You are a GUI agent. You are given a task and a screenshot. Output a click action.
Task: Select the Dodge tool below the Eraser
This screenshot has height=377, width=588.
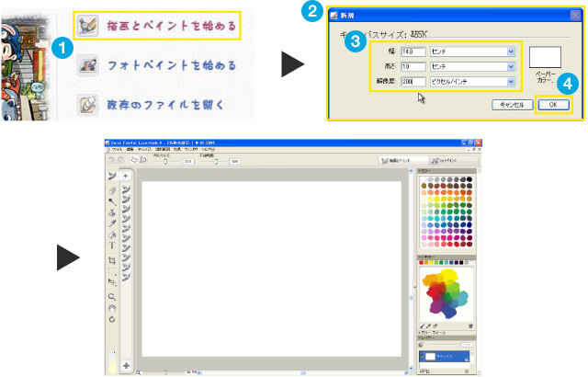(112, 201)
